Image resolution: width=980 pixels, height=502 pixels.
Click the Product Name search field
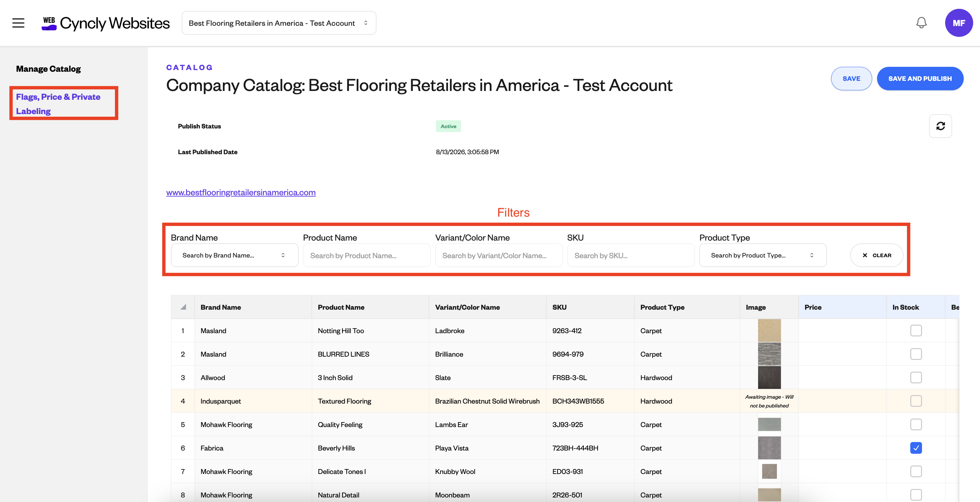[x=366, y=255]
